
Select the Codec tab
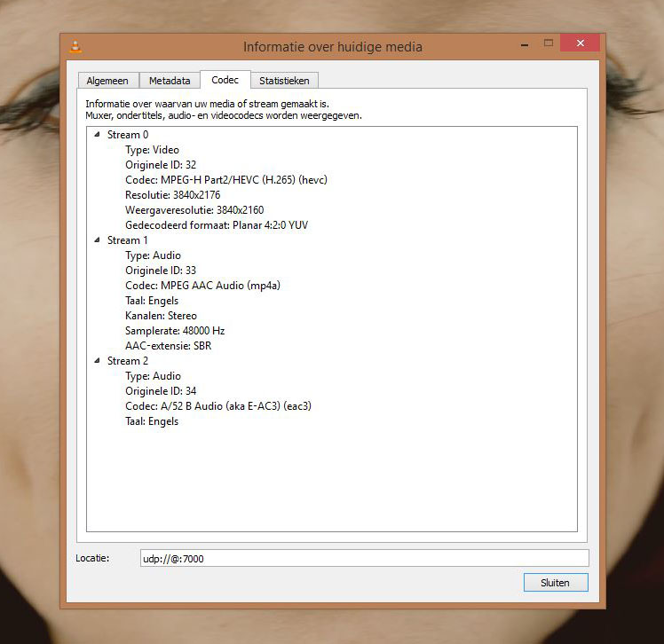[x=225, y=80]
